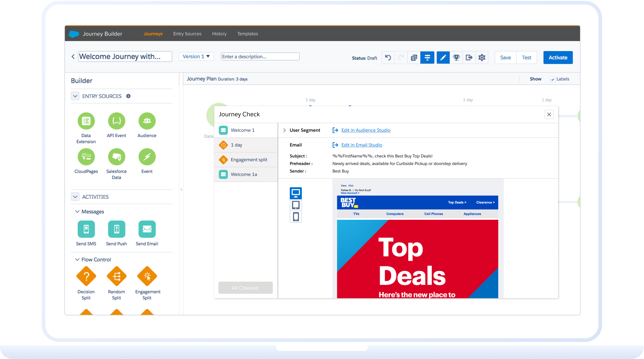
Task: Select Welcome 1 in Journey Check list
Action: (246, 130)
